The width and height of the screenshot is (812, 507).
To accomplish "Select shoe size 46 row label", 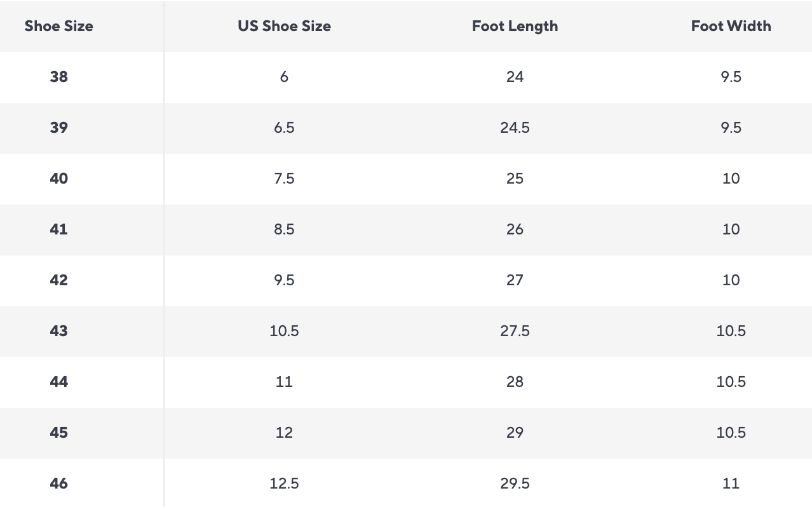I will [58, 483].
